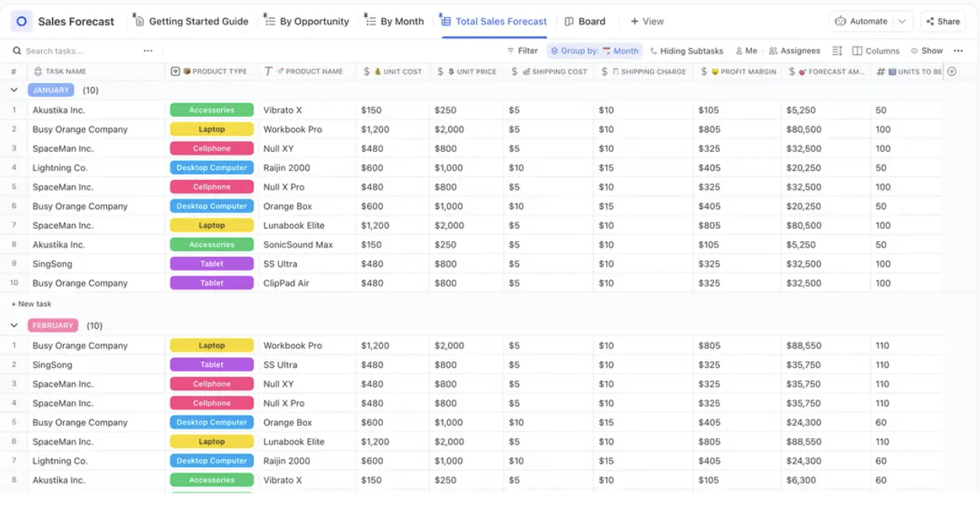This screenshot has height=512, width=980.
Task: Open Tablet tag for February SS Ultra
Action: tap(212, 365)
